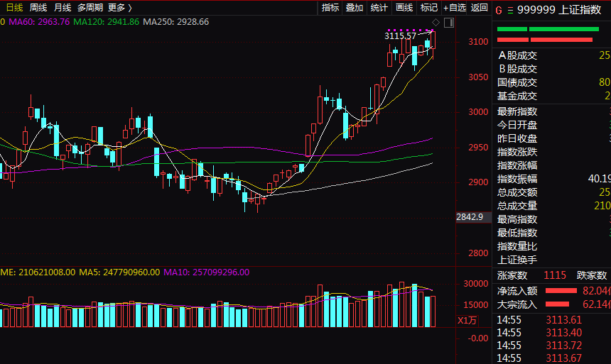Click the X1万 volume unit label
Image resolution: width=611 pixels, height=364 pixels.
click(467, 321)
